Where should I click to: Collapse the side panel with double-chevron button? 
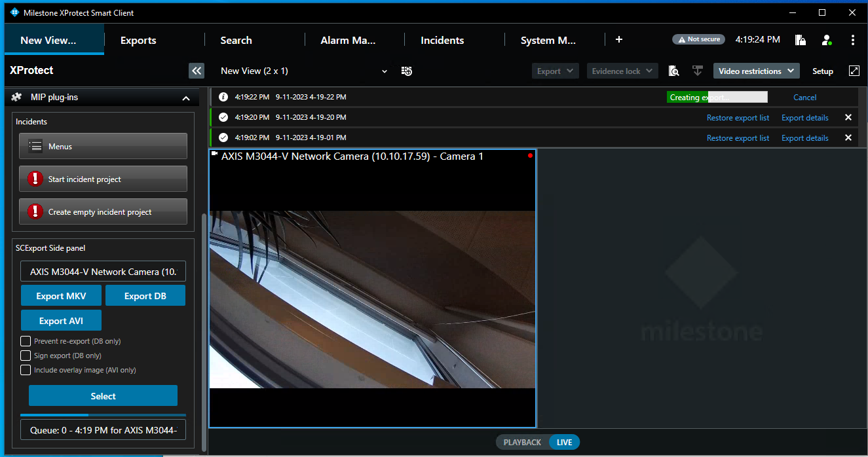click(197, 71)
